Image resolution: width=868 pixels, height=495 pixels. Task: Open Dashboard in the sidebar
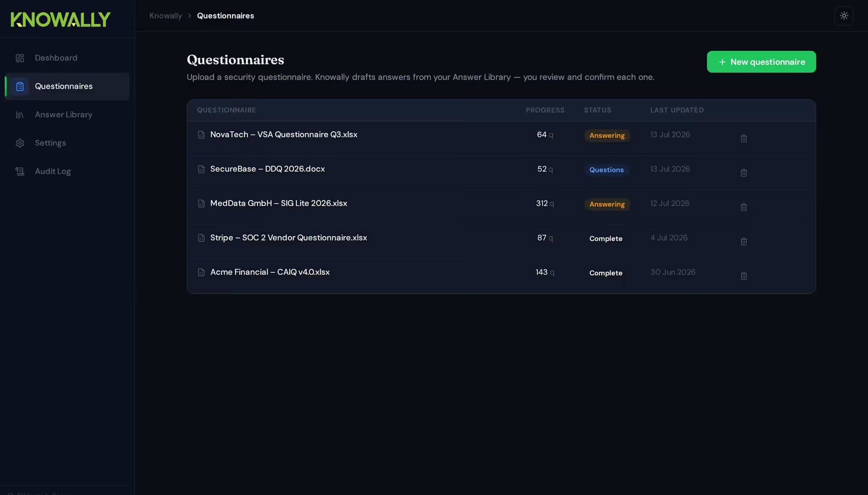point(67,58)
